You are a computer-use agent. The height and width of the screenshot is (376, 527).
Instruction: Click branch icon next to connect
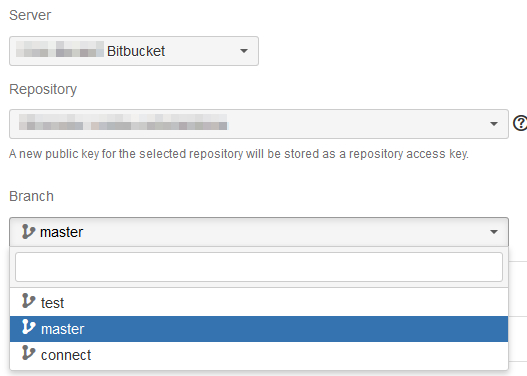pyautogui.click(x=28, y=353)
